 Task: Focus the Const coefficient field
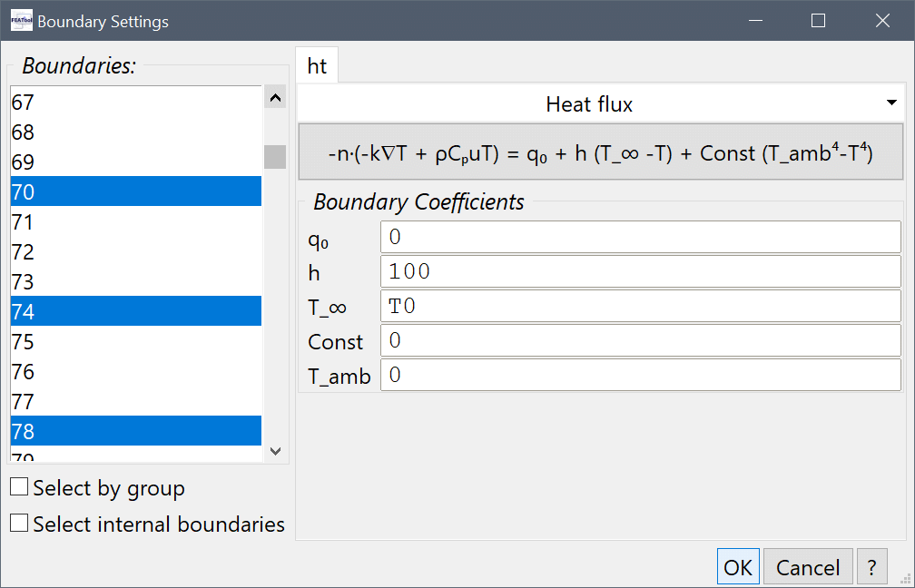[640, 341]
